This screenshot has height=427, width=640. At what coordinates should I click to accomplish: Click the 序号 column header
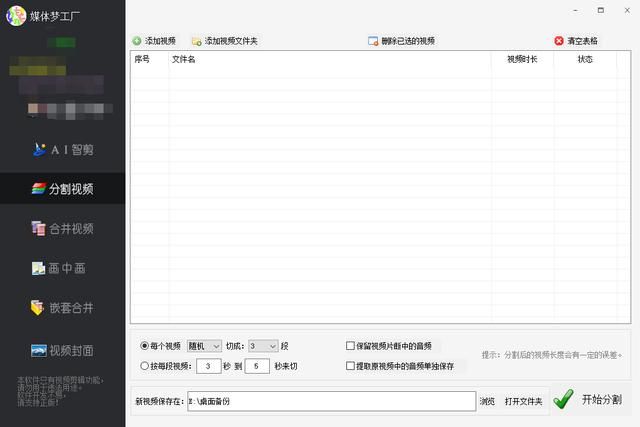tap(142, 59)
